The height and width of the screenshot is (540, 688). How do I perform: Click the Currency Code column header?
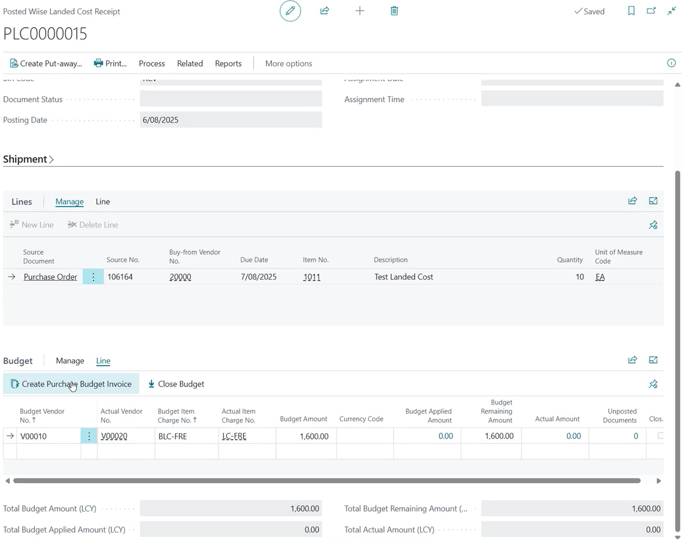pos(361,419)
